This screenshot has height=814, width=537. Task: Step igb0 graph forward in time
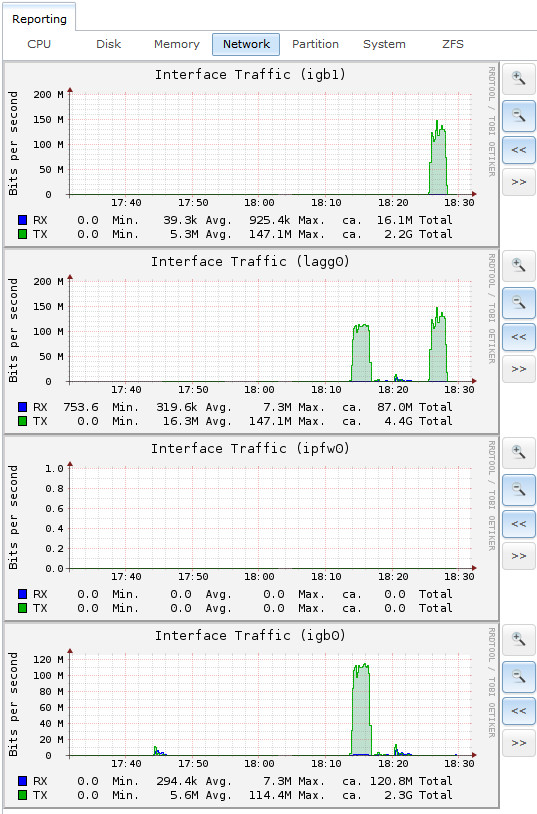click(x=518, y=743)
